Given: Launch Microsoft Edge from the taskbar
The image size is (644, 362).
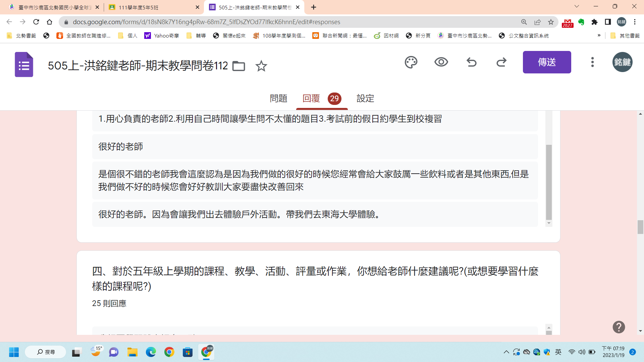Looking at the screenshot, I should point(151,352).
